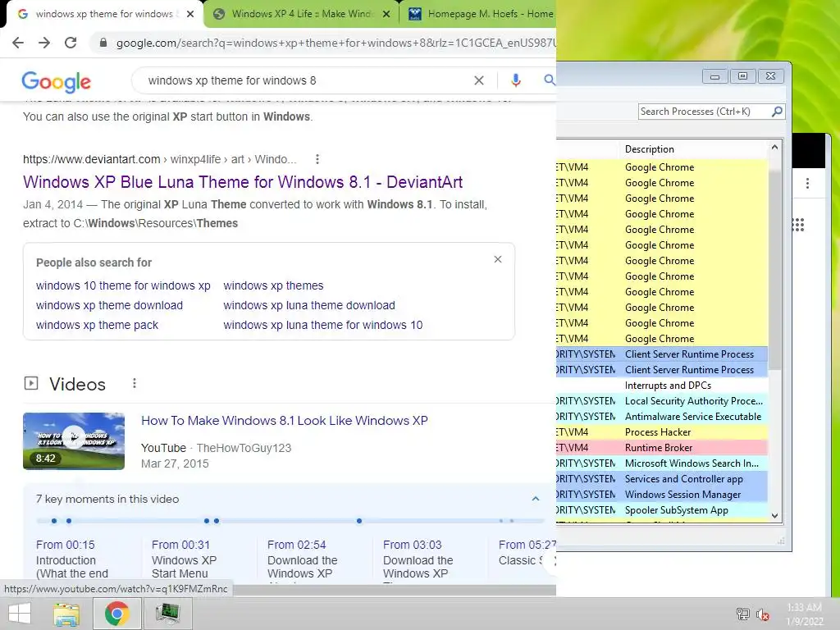Open the Windows Start button
Image resolution: width=840 pixels, height=630 pixels.
[x=20, y=614]
